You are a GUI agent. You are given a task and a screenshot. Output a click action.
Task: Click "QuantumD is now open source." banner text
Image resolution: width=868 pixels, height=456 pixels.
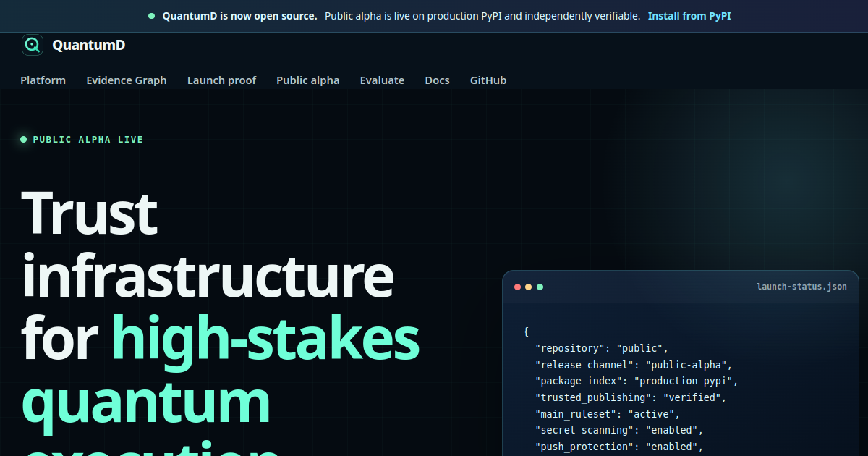pyautogui.click(x=239, y=16)
